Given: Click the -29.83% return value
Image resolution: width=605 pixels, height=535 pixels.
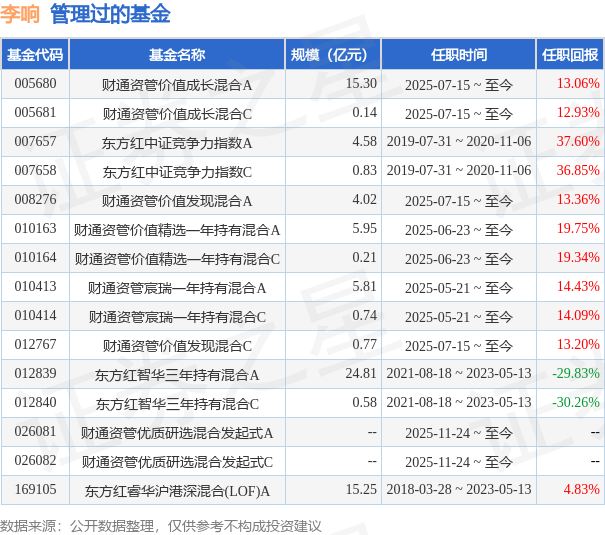Looking at the screenshot, I should click(575, 374).
